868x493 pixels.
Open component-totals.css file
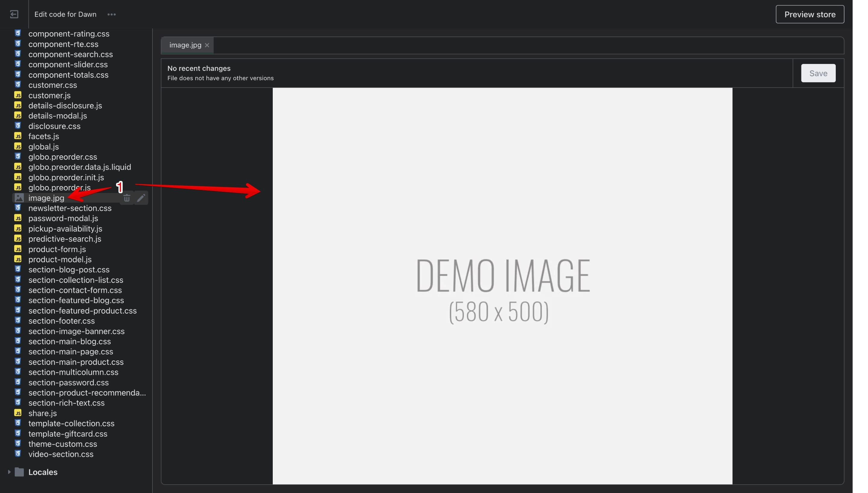coord(68,75)
